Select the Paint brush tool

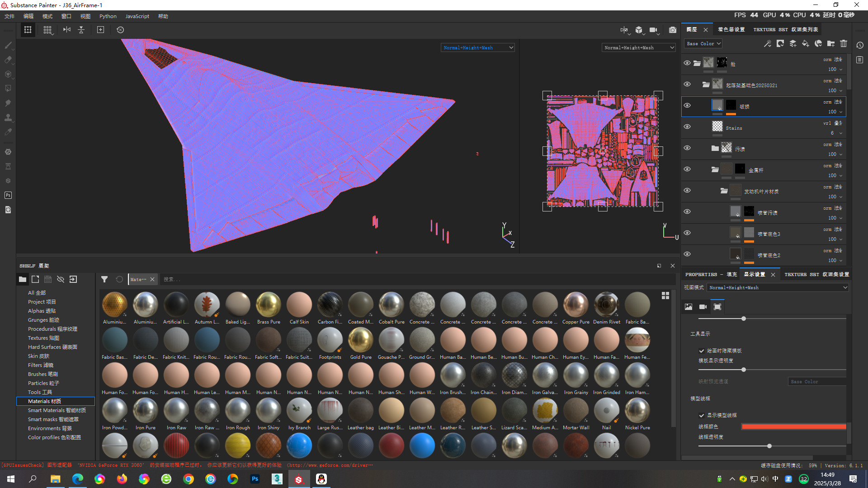[8, 45]
